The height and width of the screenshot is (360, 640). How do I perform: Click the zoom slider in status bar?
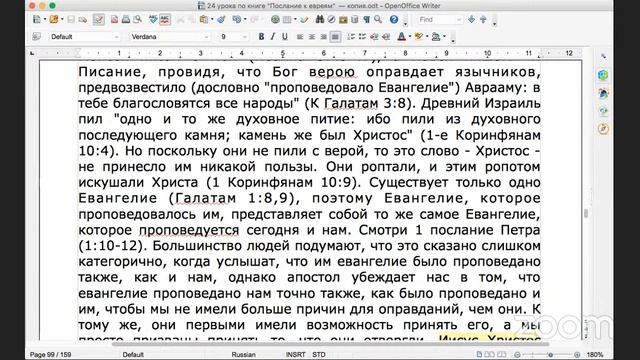coord(547,355)
